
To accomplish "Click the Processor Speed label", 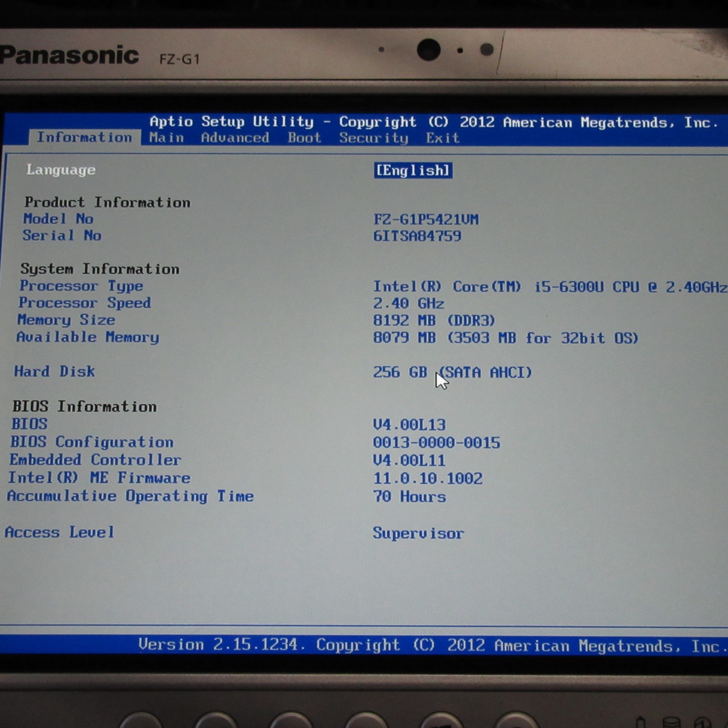I will (85, 303).
